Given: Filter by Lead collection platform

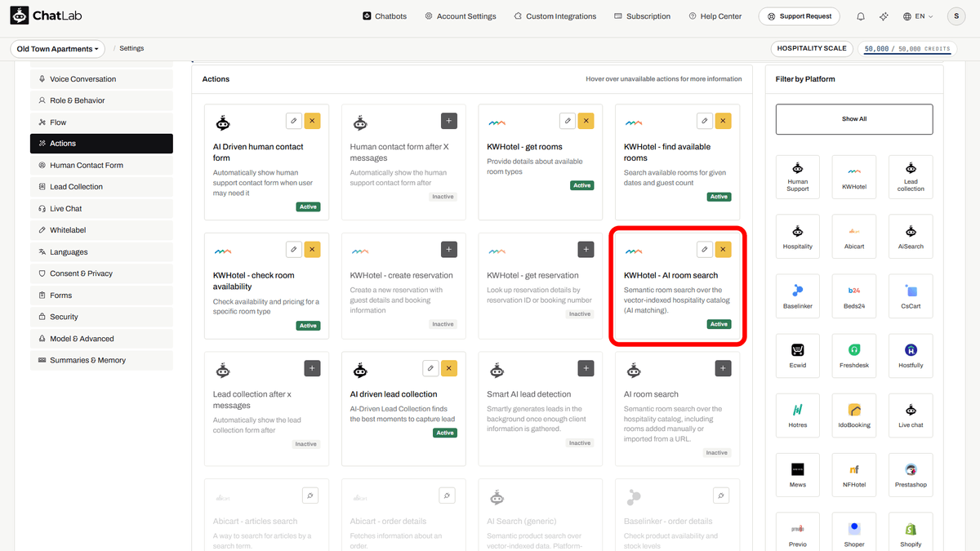Looking at the screenshot, I should (911, 177).
